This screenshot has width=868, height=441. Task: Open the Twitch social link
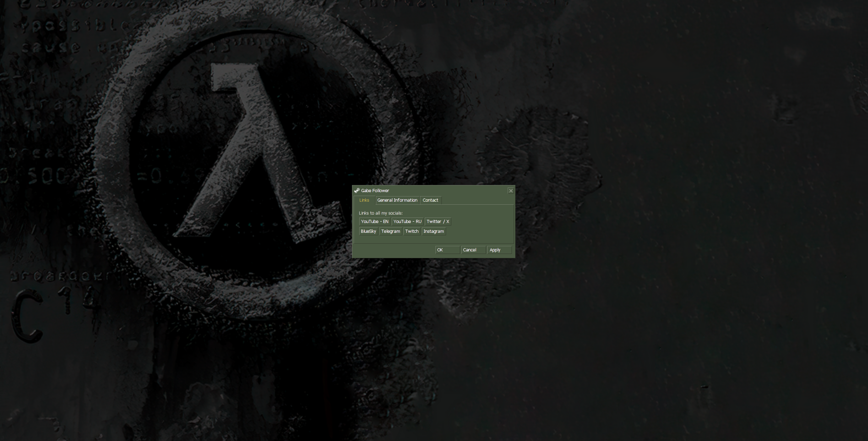[412, 231]
